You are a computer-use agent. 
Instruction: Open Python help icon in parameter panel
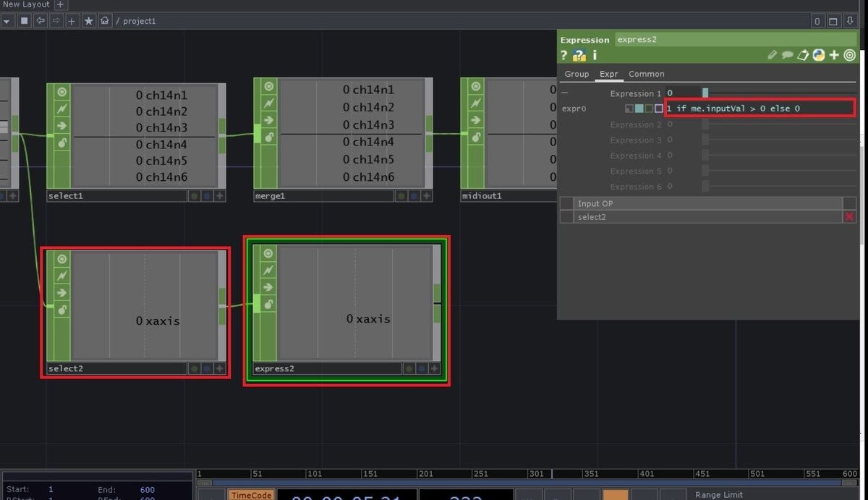pyautogui.click(x=579, y=55)
